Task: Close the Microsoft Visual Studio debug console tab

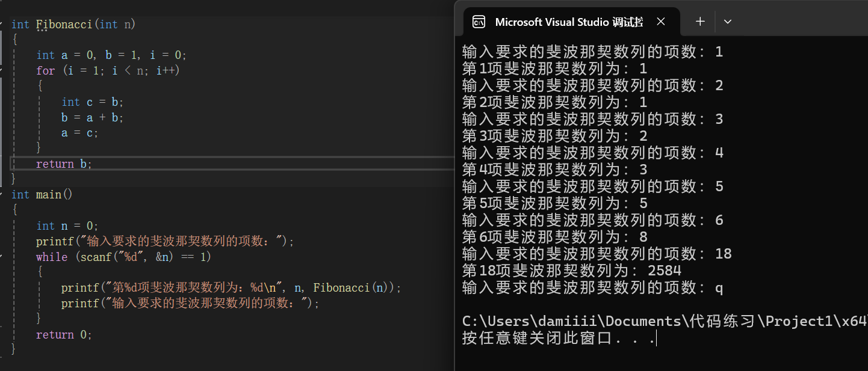Action: pyautogui.click(x=661, y=22)
